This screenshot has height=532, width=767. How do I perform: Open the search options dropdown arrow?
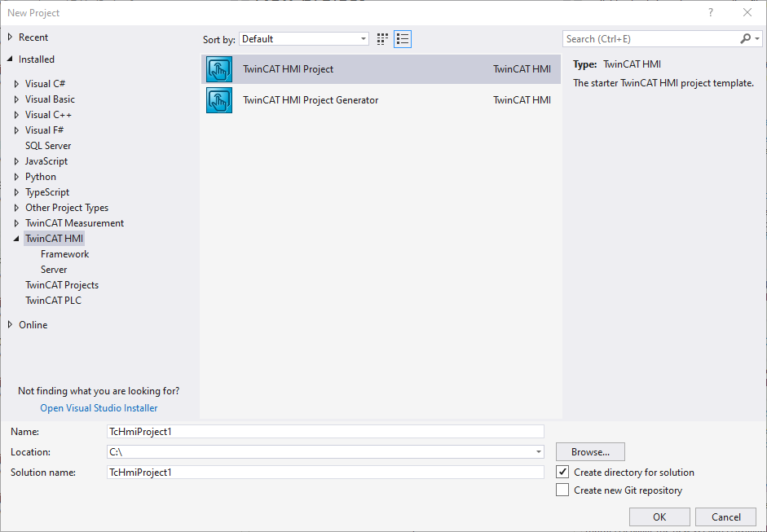coord(757,38)
